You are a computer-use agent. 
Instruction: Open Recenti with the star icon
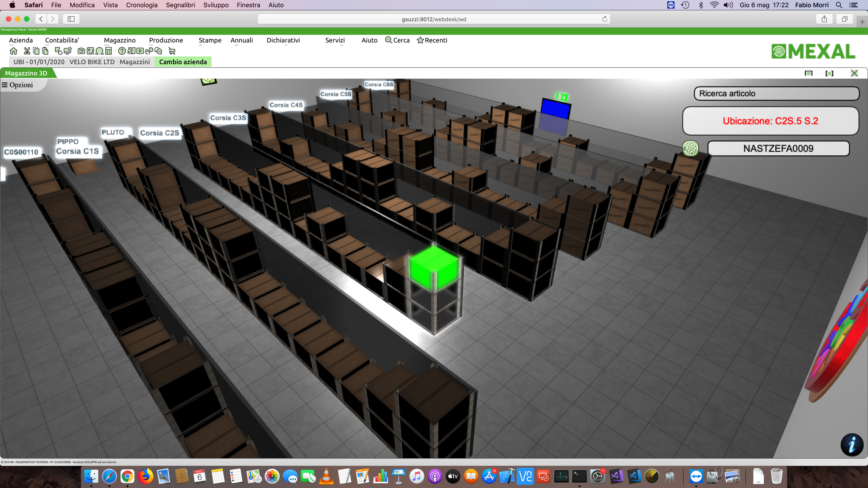[432, 40]
